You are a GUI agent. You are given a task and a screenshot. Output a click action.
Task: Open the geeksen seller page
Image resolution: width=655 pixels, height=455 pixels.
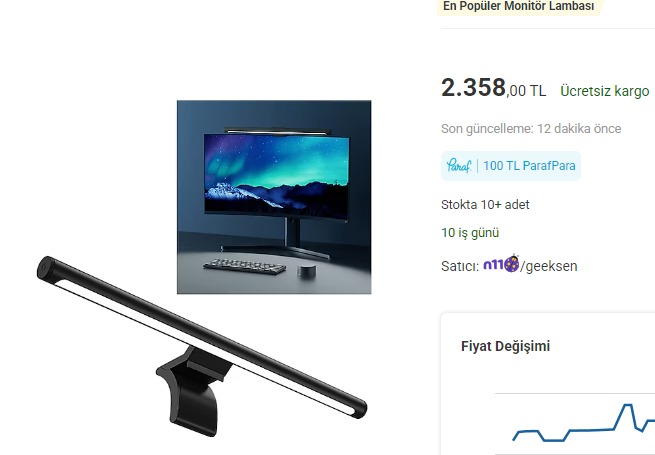[x=551, y=266]
